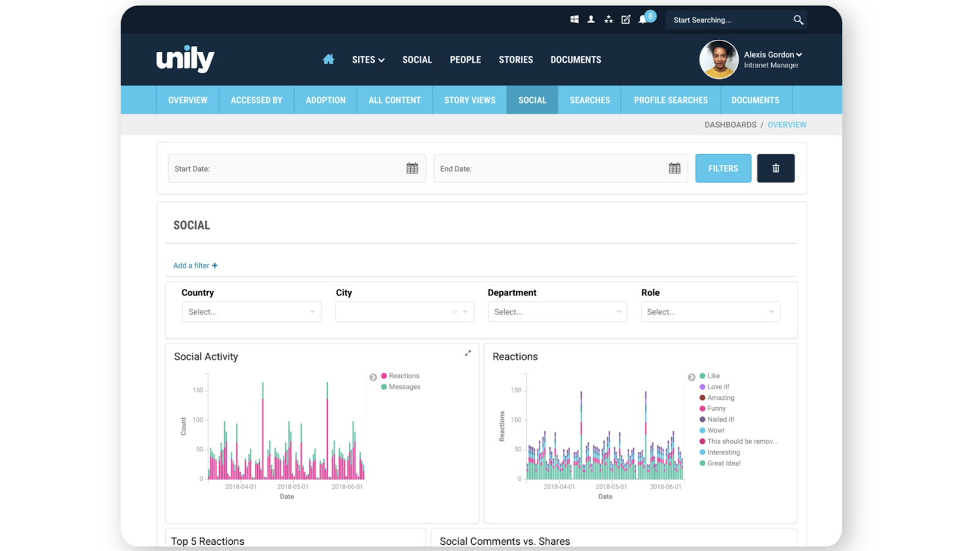Switch to the ACCESSED BY tab
The height and width of the screenshot is (551, 980).
pos(257,100)
